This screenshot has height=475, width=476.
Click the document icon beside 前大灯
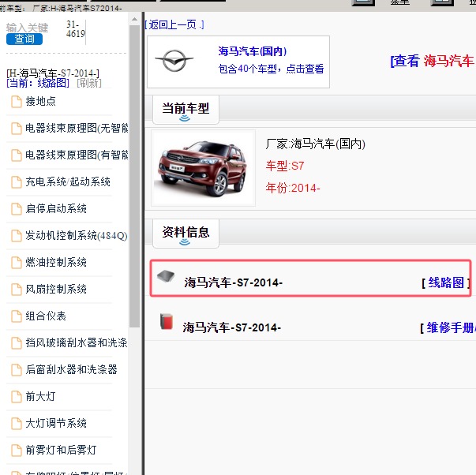click(x=17, y=396)
